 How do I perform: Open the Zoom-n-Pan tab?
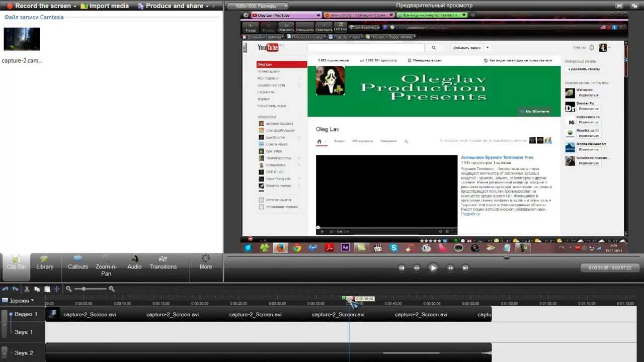[106, 265]
